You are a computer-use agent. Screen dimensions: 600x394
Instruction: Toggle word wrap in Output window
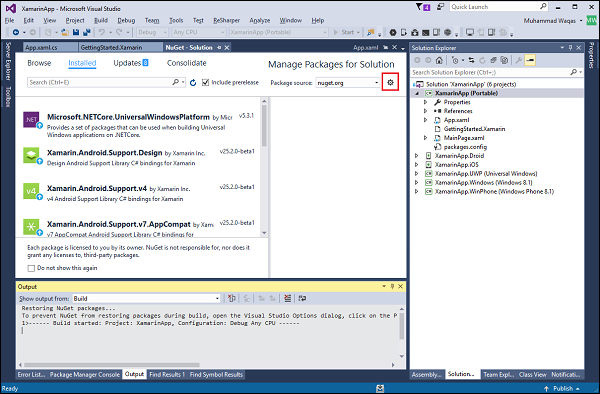click(302, 298)
